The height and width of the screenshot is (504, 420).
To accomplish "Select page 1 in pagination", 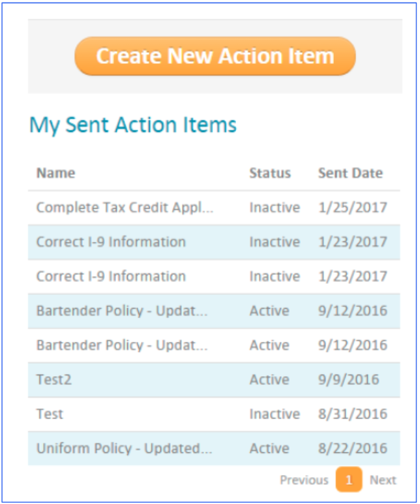I will (x=349, y=480).
